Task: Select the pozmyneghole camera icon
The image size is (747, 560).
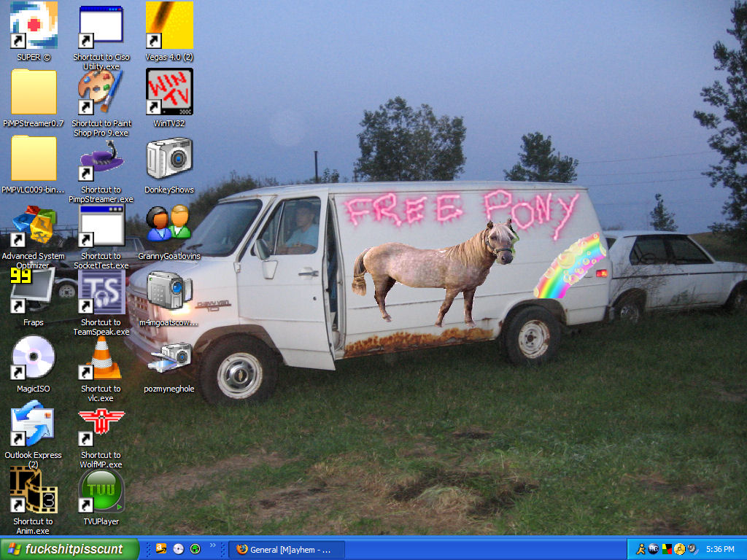Action: coord(169,357)
